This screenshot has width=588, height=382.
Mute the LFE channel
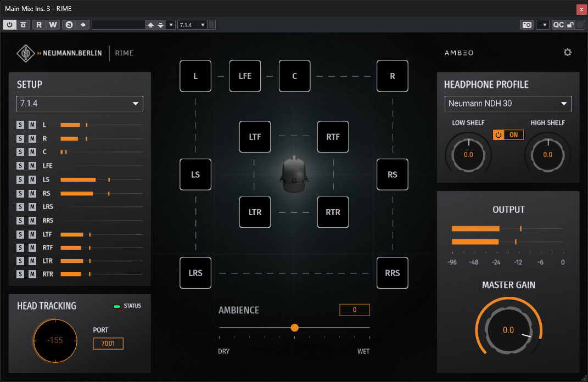[32, 166]
